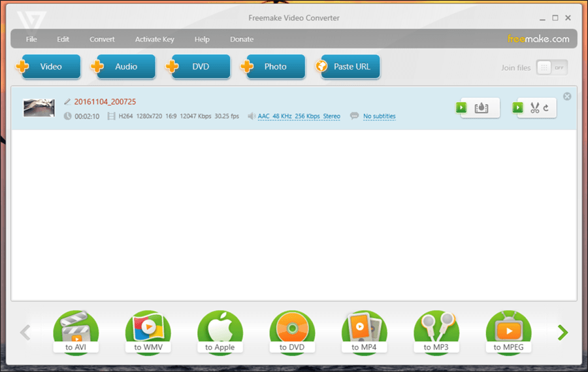
Task: Import images using Photo button
Action: click(x=276, y=67)
